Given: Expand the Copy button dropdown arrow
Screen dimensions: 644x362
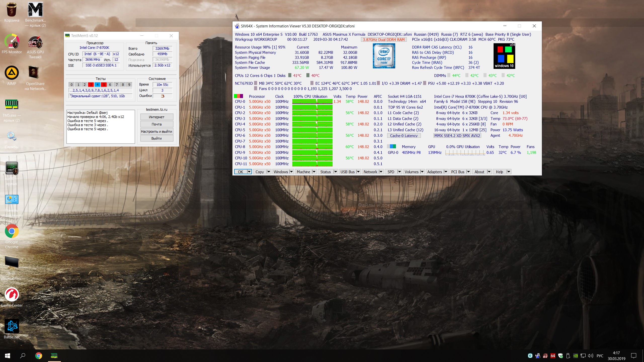Looking at the screenshot, I should (x=269, y=172).
